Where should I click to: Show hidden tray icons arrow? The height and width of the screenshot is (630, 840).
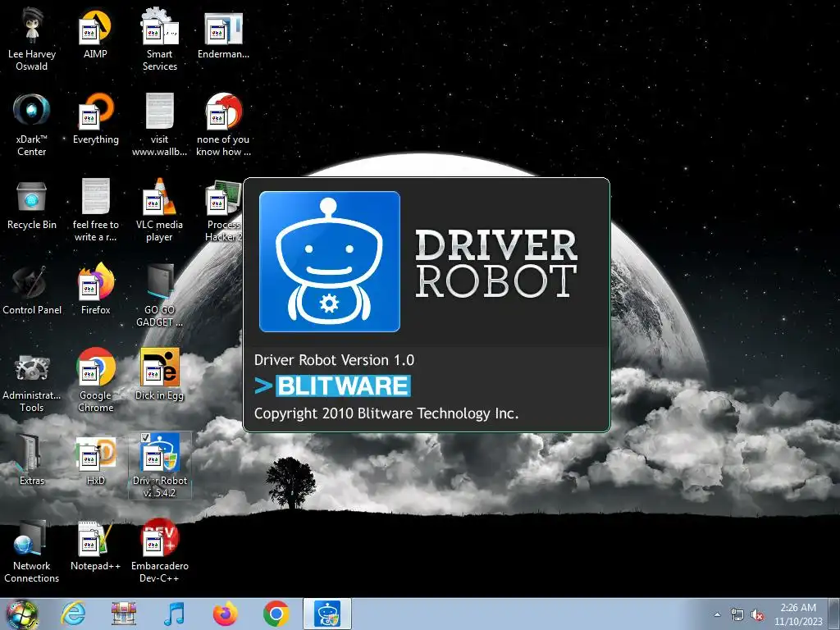[x=717, y=614]
